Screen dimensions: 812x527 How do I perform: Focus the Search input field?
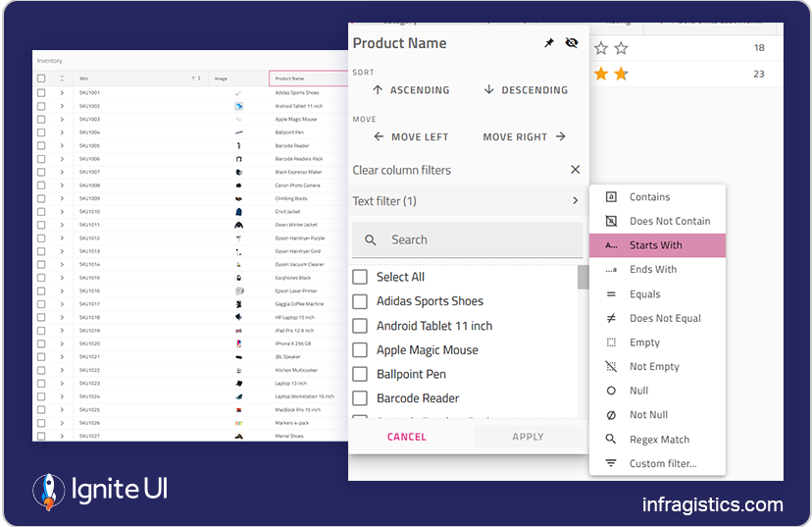point(468,239)
